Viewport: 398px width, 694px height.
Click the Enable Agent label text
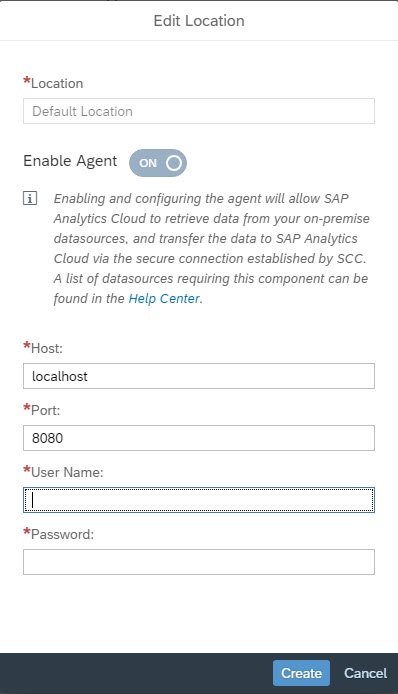click(70, 161)
